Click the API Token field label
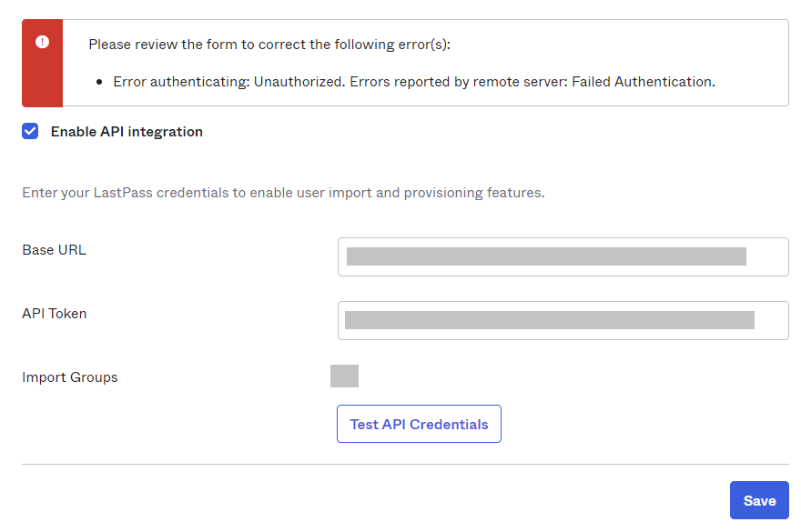 tap(55, 314)
